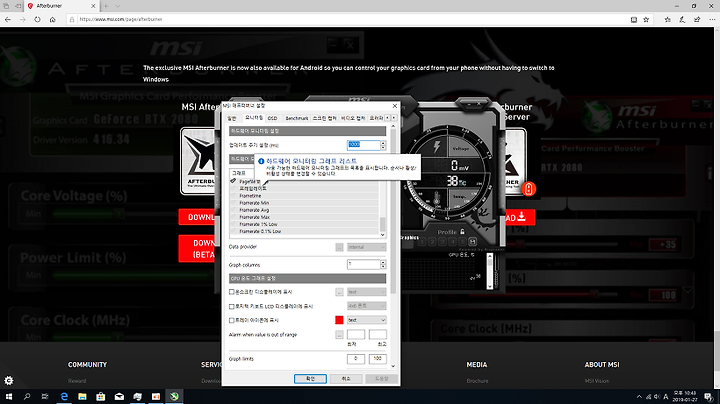This screenshot has height=404, width=720.
Task: Click the Graph limits maximum field
Action: click(377, 359)
